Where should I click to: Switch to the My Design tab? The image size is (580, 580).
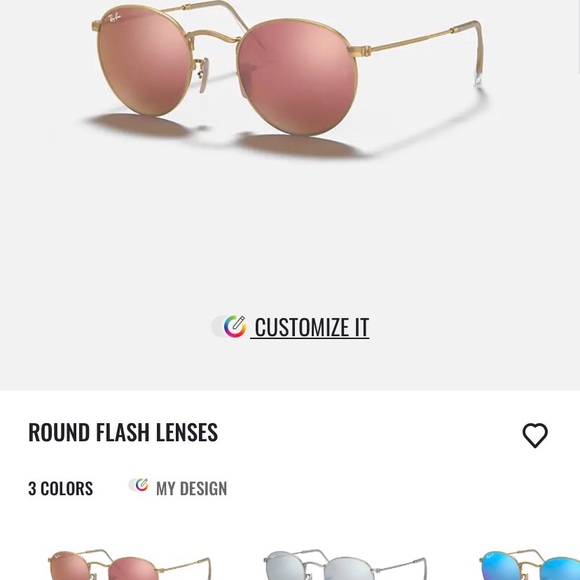pyautogui.click(x=191, y=488)
